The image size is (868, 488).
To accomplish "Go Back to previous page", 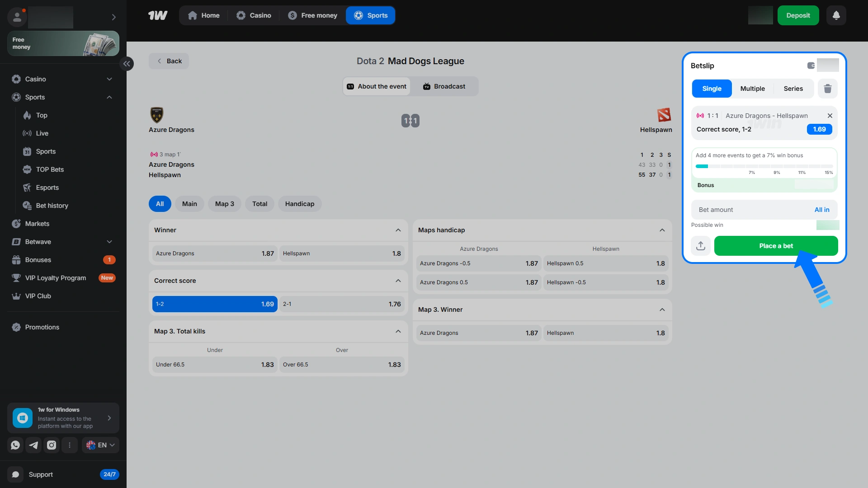I will coord(169,61).
